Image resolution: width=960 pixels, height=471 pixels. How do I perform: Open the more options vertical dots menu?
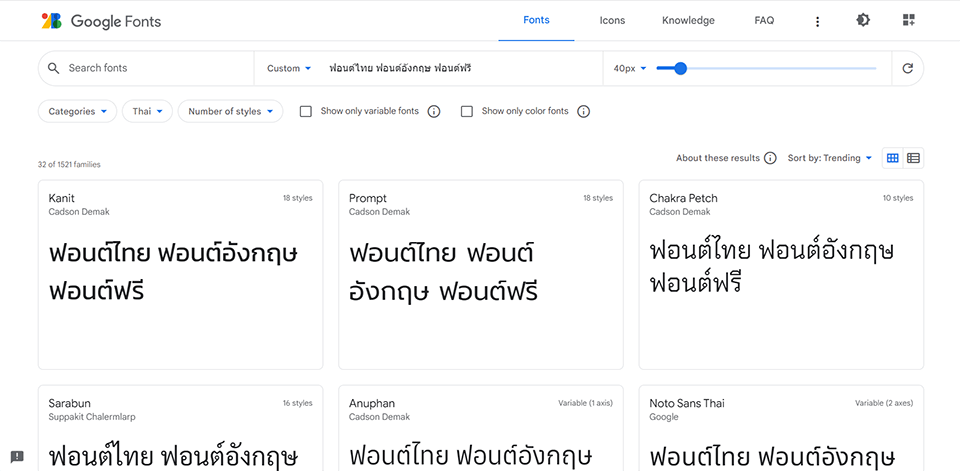(x=817, y=21)
